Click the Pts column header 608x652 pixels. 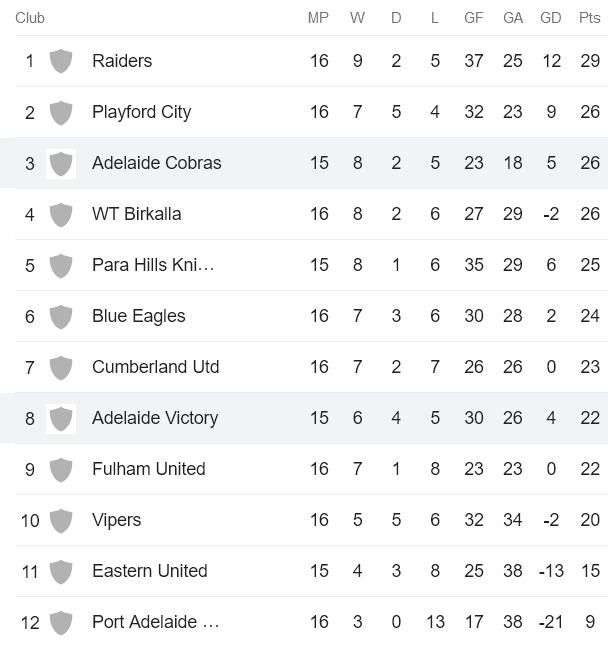[x=590, y=18]
